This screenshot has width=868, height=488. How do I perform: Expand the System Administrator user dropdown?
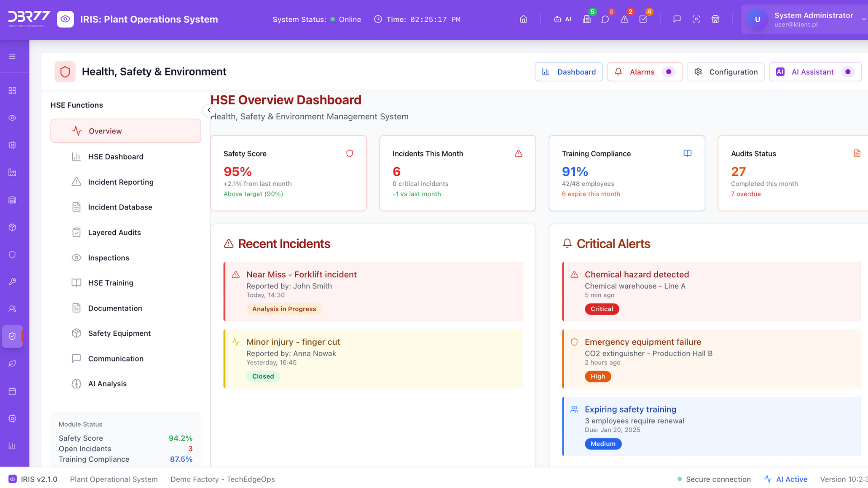point(863,19)
